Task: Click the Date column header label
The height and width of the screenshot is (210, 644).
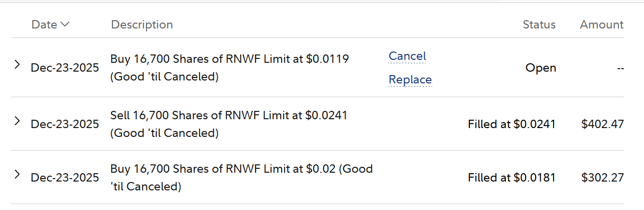Action: (x=44, y=25)
